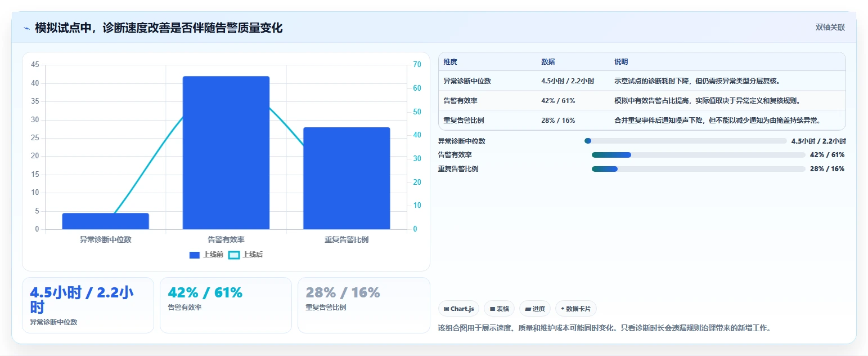Image resolution: width=868 pixels, height=356 pixels.
Task: Click the 数据 column header
Action: (x=548, y=62)
